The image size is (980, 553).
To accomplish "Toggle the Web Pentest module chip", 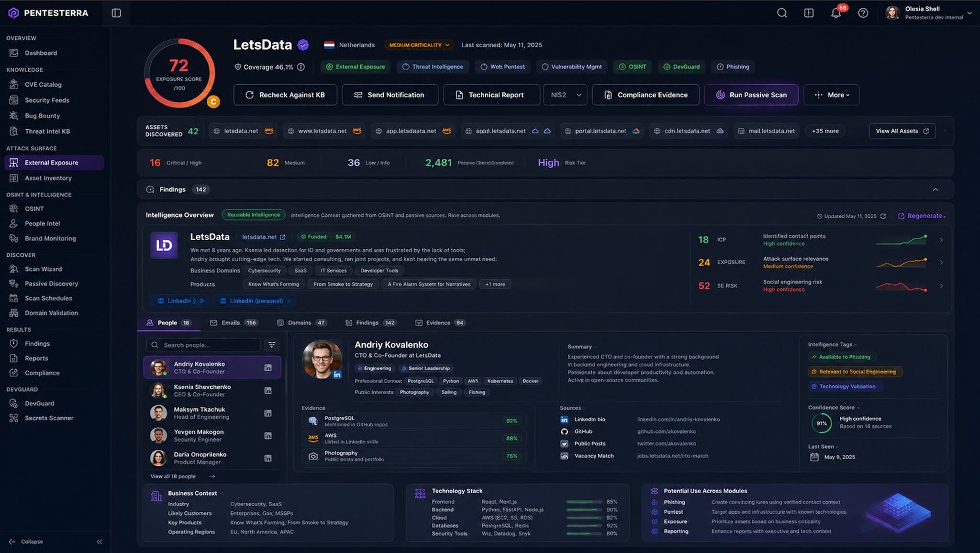I will 502,67.
